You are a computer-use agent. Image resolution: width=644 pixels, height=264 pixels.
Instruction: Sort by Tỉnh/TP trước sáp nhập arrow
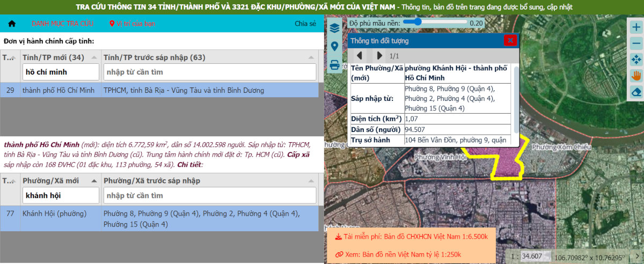[x=311, y=57]
